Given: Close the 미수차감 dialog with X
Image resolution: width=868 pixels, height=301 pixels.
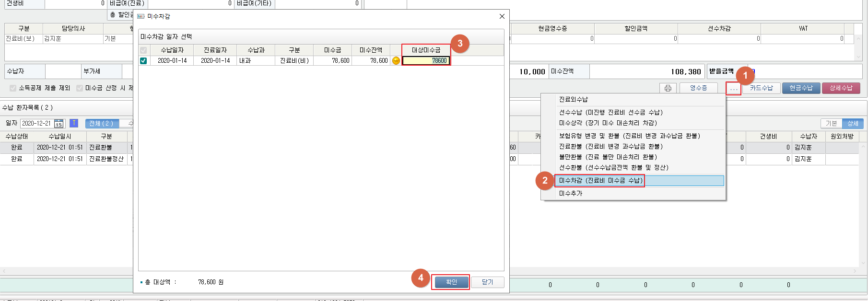Looking at the screenshot, I should [x=502, y=16].
